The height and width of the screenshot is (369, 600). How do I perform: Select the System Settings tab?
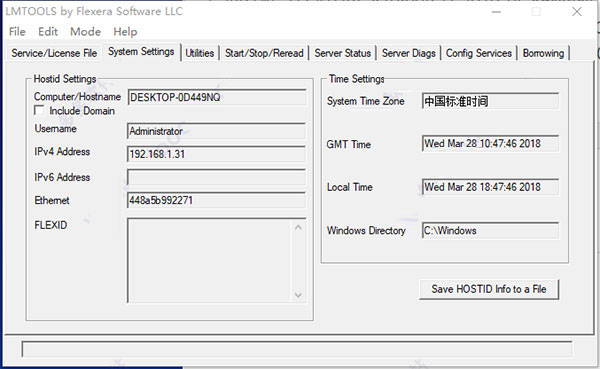point(141,51)
